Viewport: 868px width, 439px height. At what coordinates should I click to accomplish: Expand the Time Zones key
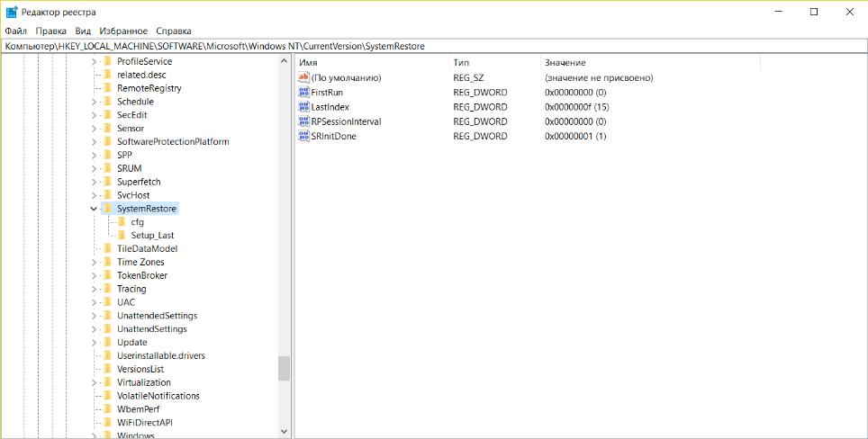[95, 262]
